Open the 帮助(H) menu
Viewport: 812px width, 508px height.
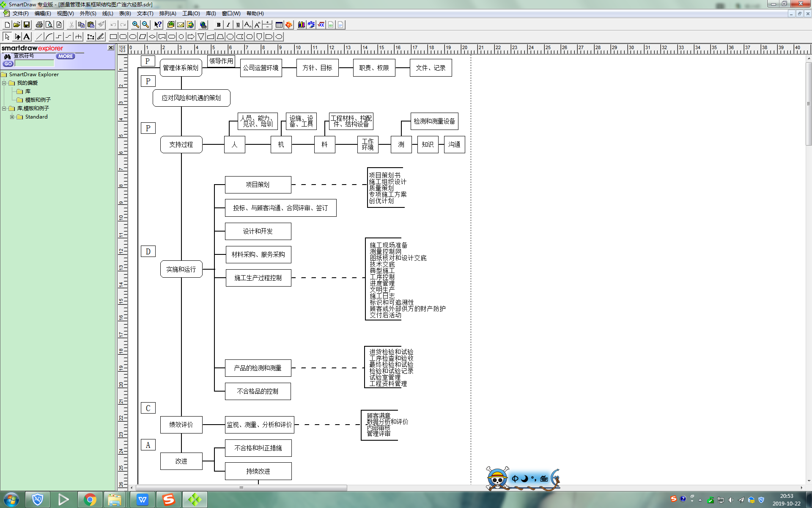click(x=255, y=14)
